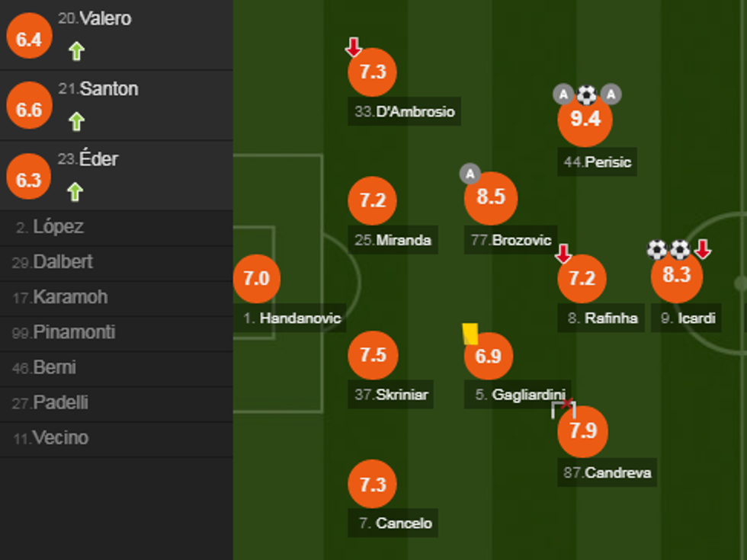Click Éder's green substituted-on arrow

pyautogui.click(x=75, y=192)
